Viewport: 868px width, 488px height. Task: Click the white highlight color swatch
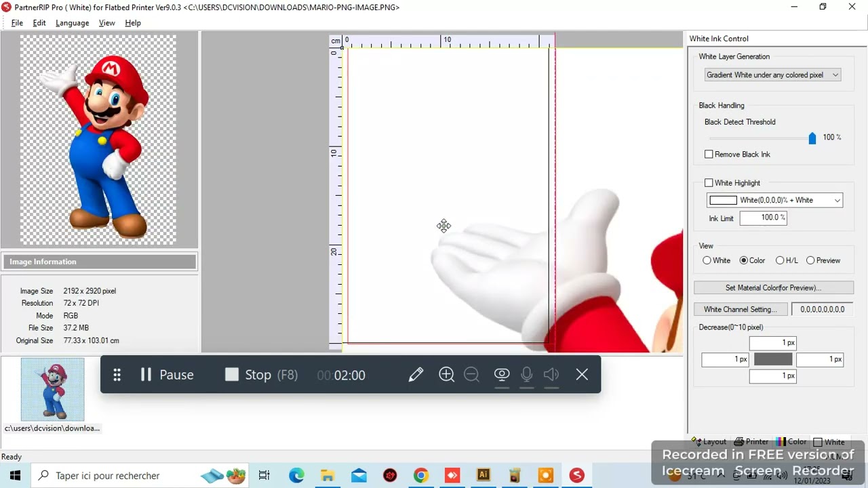[723, 200]
